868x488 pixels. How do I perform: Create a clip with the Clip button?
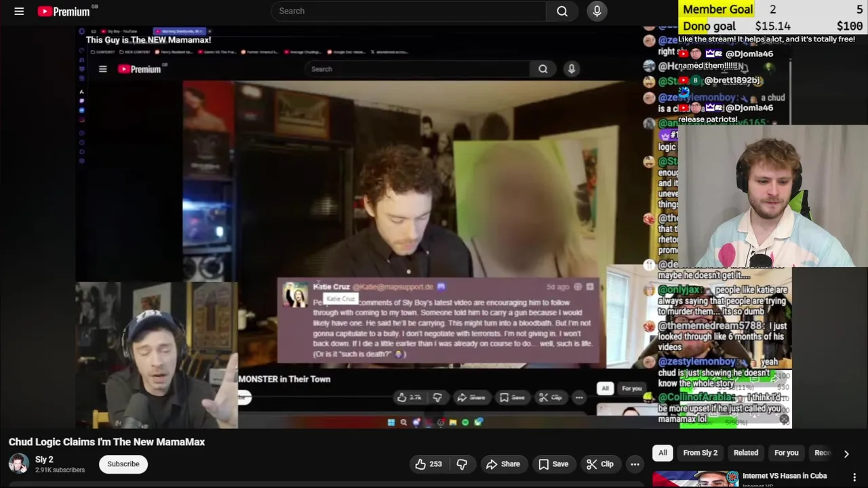(x=600, y=464)
